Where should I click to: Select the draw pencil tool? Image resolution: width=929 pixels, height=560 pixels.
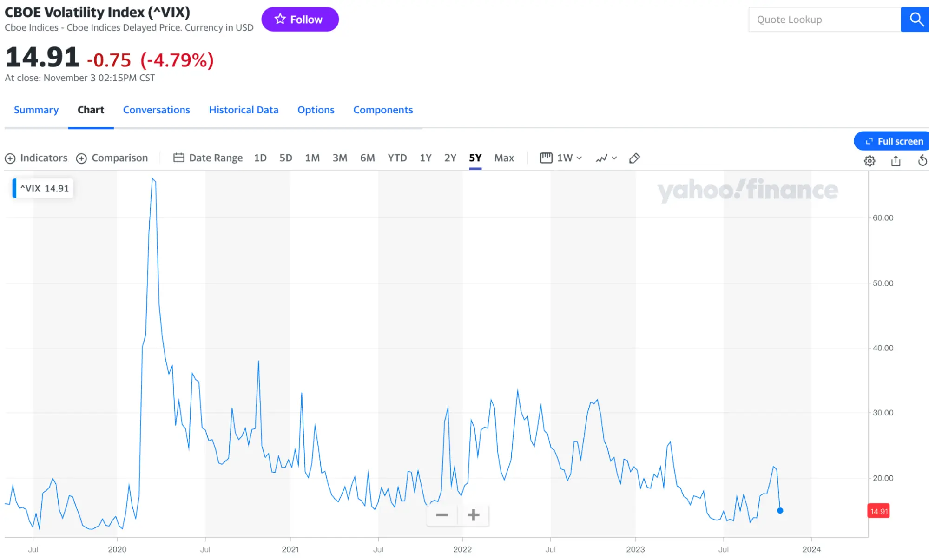tap(634, 158)
